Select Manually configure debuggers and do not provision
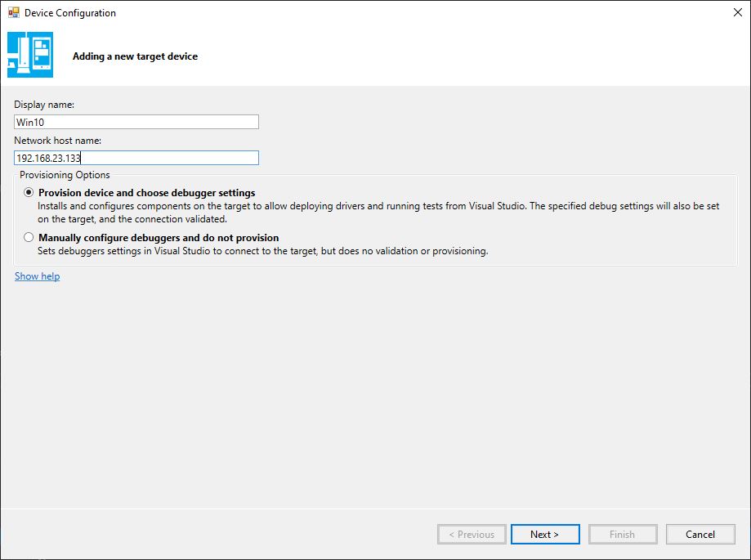Image resolution: width=751 pixels, height=560 pixels. pos(29,238)
